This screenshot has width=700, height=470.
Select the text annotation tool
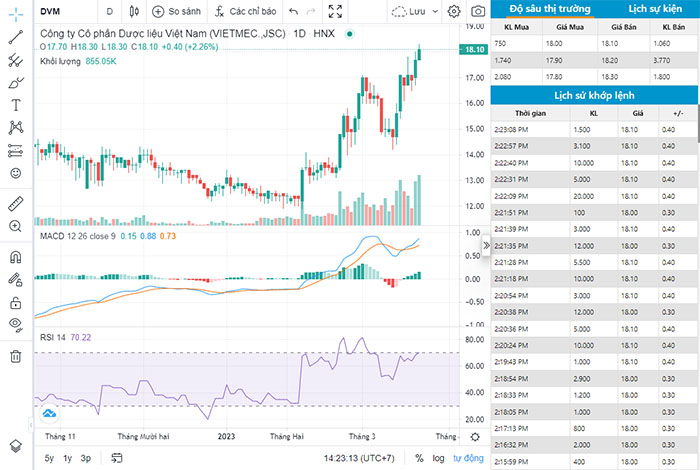pyautogui.click(x=16, y=105)
